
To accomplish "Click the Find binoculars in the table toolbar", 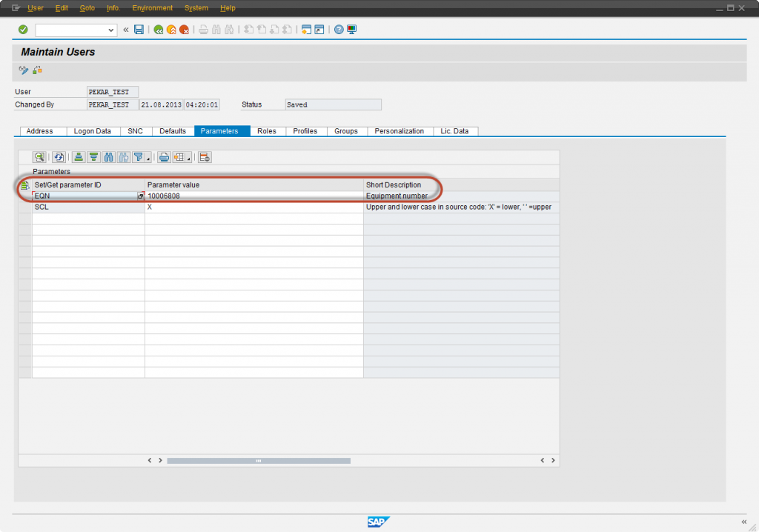I will tap(109, 157).
